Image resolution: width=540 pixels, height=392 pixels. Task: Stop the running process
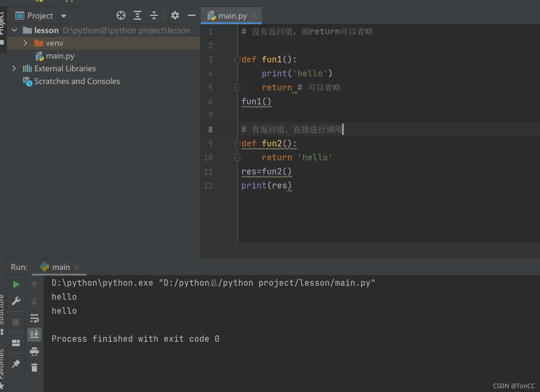coord(16,322)
